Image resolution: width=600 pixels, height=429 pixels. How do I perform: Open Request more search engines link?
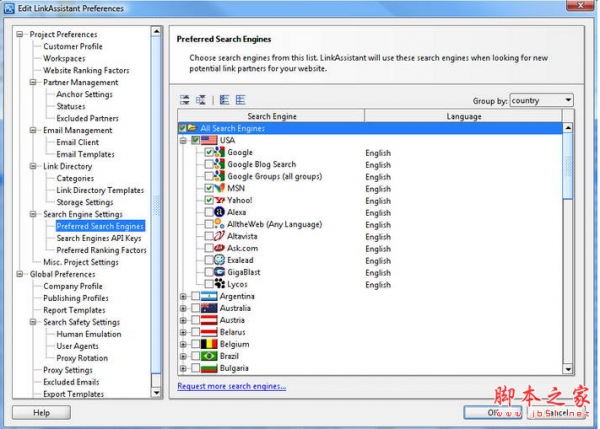coord(232,386)
